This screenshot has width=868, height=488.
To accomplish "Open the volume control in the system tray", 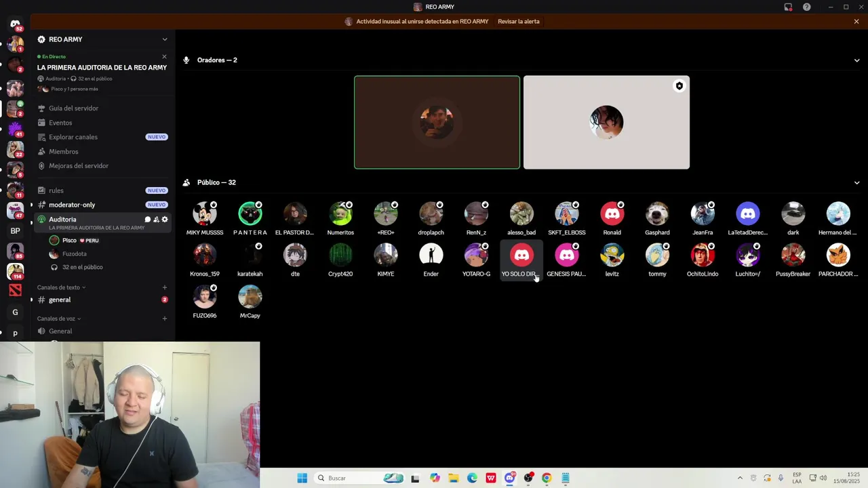I will [x=823, y=478].
